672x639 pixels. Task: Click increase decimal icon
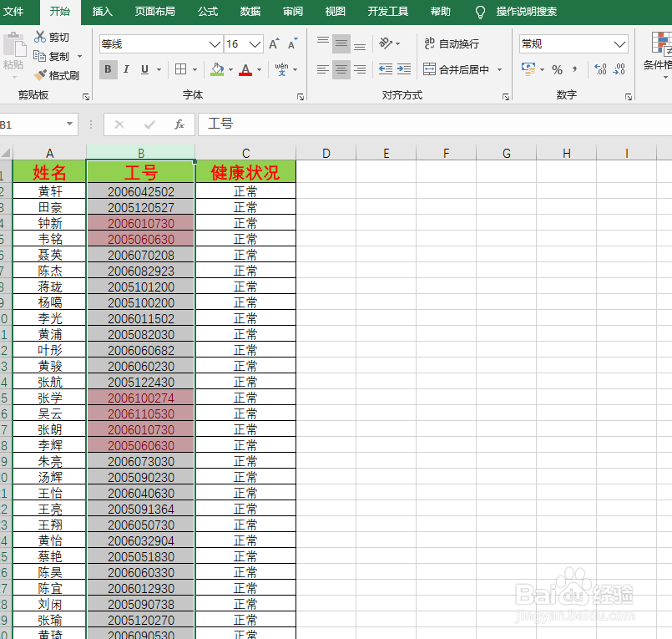[x=600, y=69]
